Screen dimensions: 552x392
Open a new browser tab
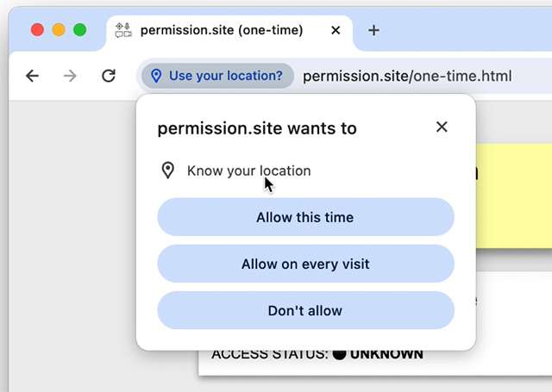[373, 30]
